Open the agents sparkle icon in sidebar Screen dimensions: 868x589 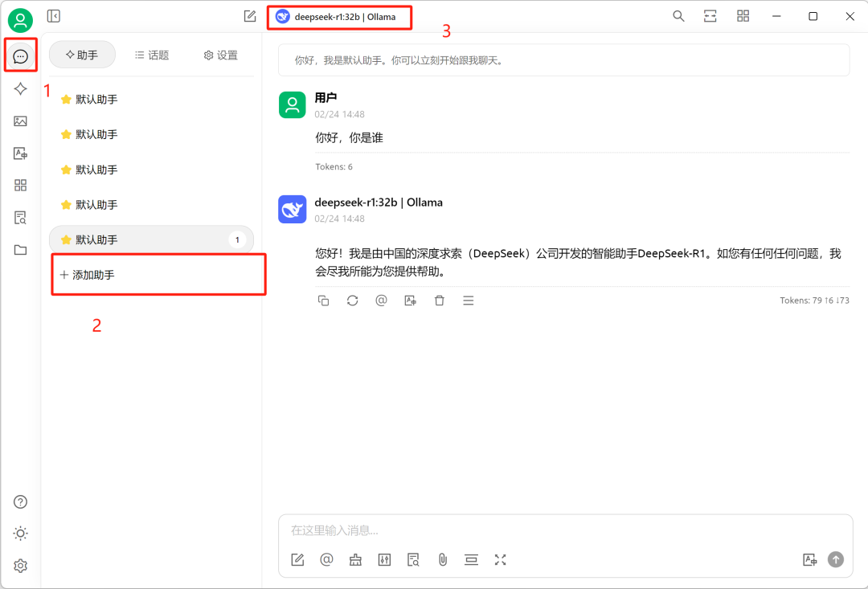click(x=20, y=88)
